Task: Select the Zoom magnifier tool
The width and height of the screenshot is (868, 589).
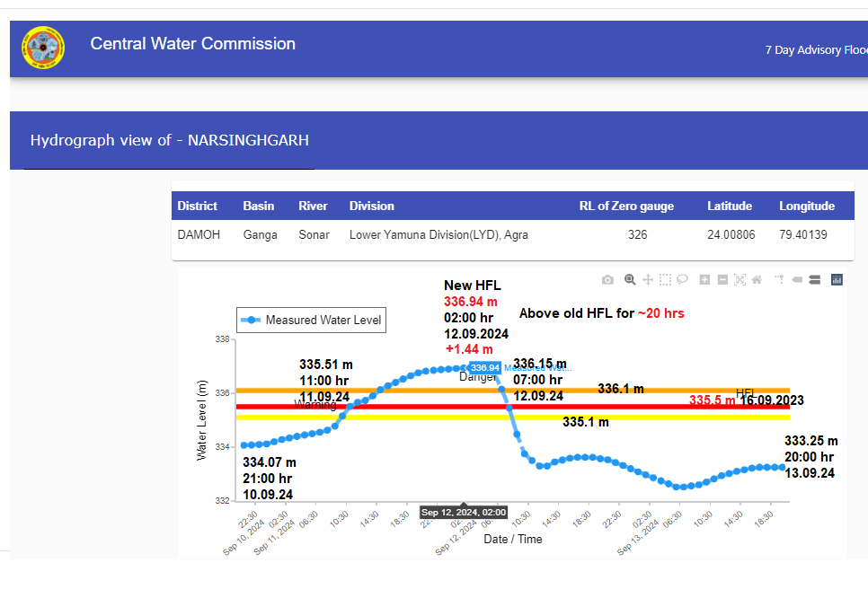Action: (630, 280)
